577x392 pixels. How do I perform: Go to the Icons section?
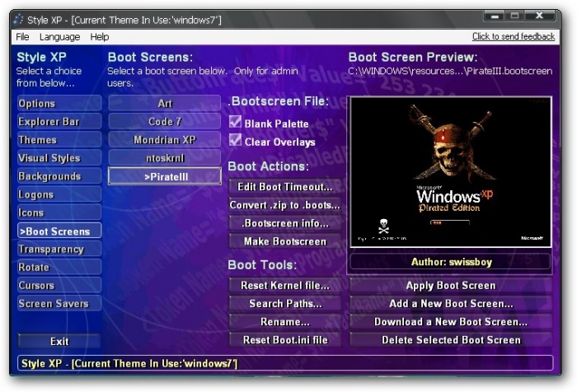tap(59, 212)
